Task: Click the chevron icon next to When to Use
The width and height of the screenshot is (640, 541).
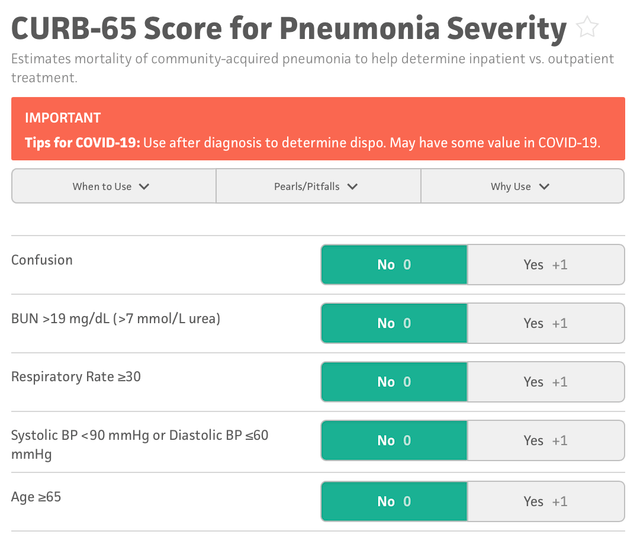Action: tap(144, 187)
